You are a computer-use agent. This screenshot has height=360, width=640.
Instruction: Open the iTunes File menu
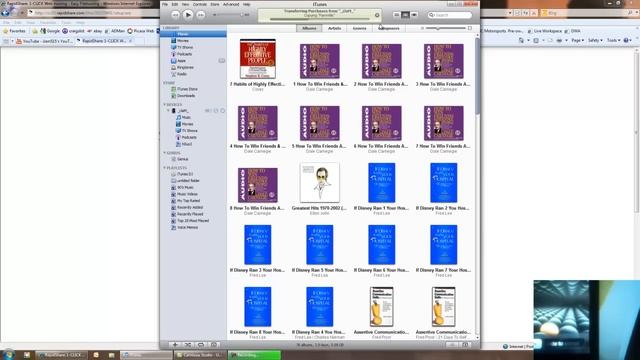[164, 4]
